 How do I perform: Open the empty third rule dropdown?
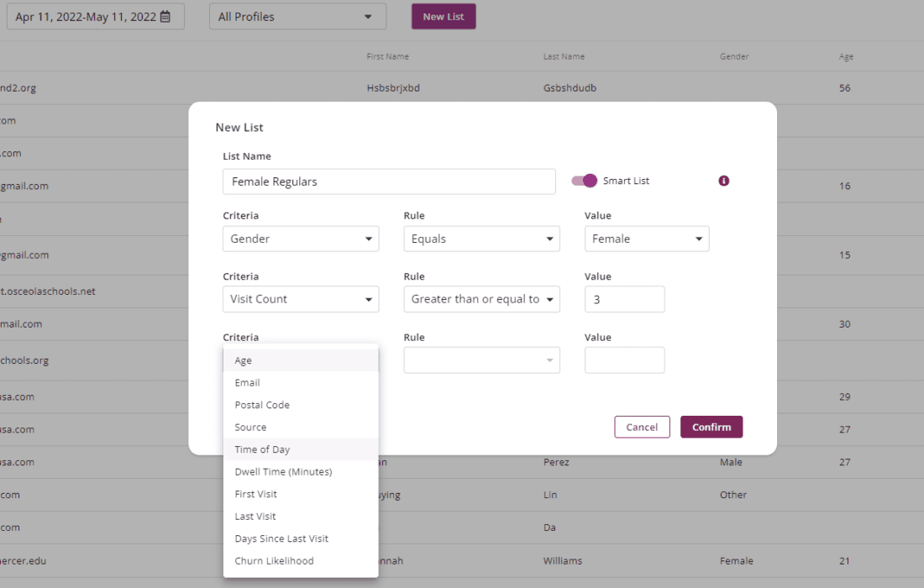(x=481, y=360)
